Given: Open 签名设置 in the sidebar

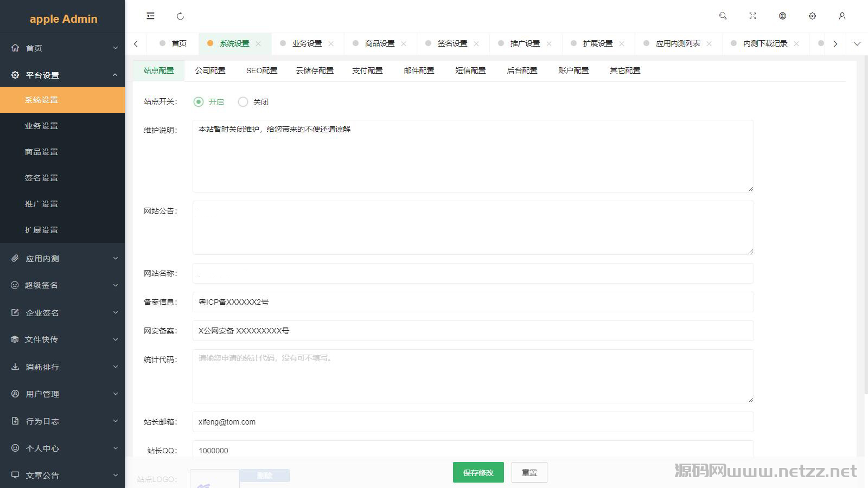Looking at the screenshot, I should [62, 178].
